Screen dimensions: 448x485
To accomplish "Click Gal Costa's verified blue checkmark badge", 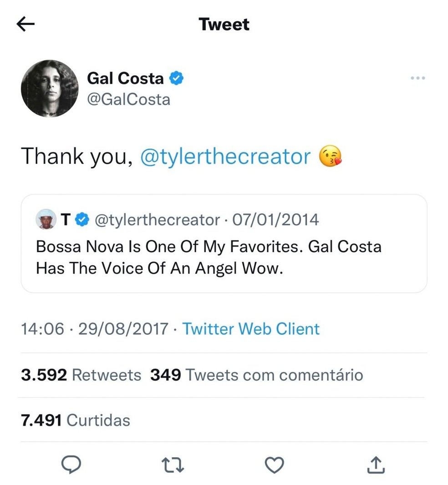I will [177, 78].
